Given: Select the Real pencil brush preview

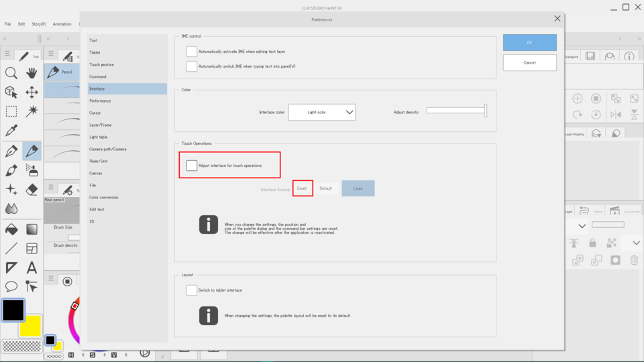Looking at the screenshot, I should (x=62, y=210).
